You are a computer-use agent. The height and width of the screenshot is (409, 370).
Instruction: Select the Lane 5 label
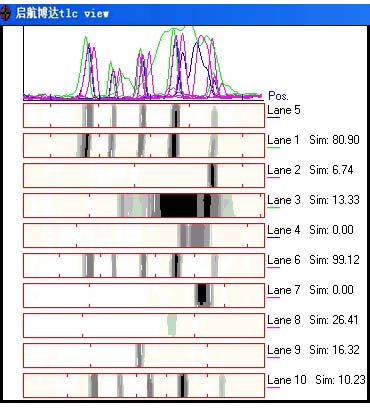pyautogui.click(x=284, y=110)
